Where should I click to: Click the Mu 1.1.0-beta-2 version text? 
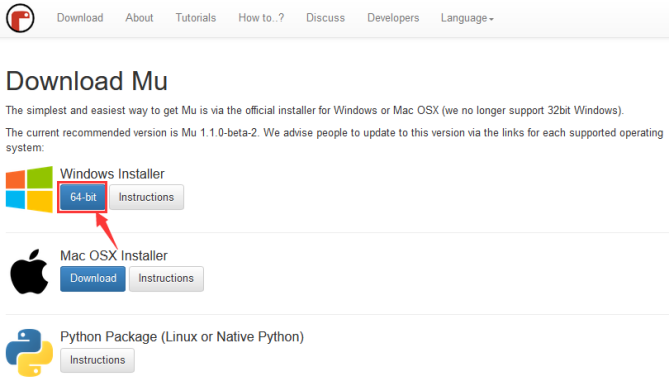pyautogui.click(x=219, y=133)
